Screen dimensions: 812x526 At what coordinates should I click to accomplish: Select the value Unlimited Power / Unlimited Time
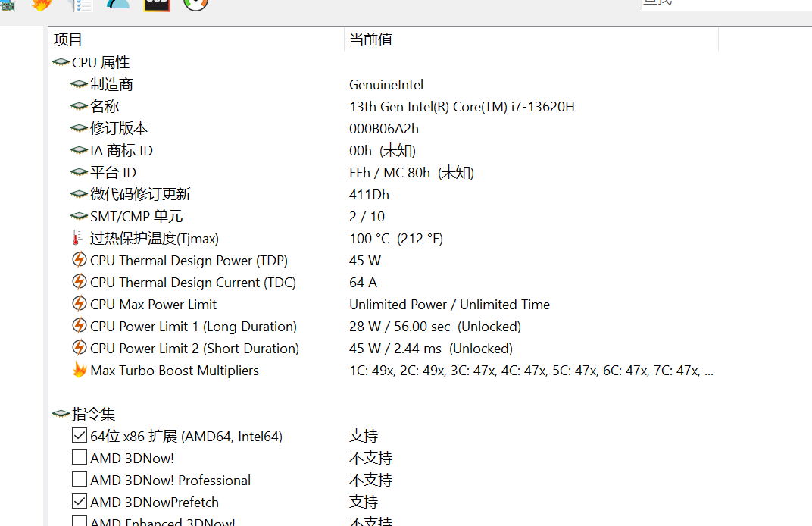(x=449, y=305)
